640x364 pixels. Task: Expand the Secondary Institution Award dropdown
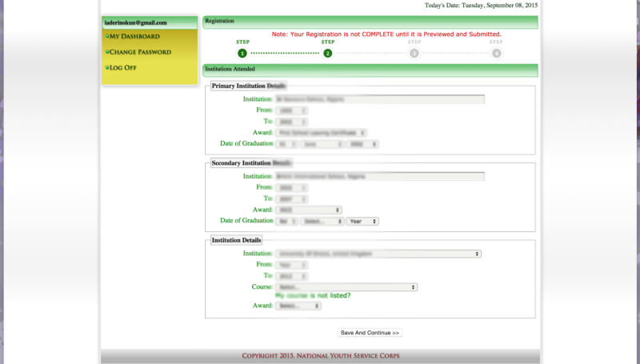tap(309, 210)
